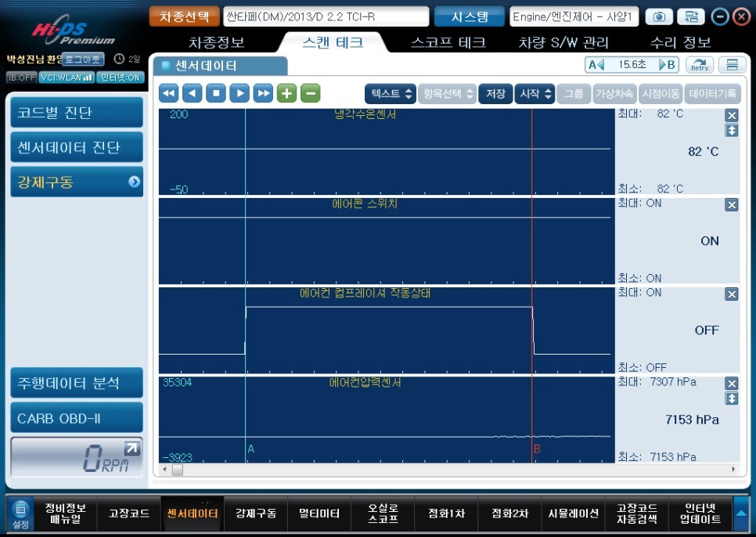Open CARB OBD-II in sidebar
Screen dimensions: 756x537
tap(77, 418)
